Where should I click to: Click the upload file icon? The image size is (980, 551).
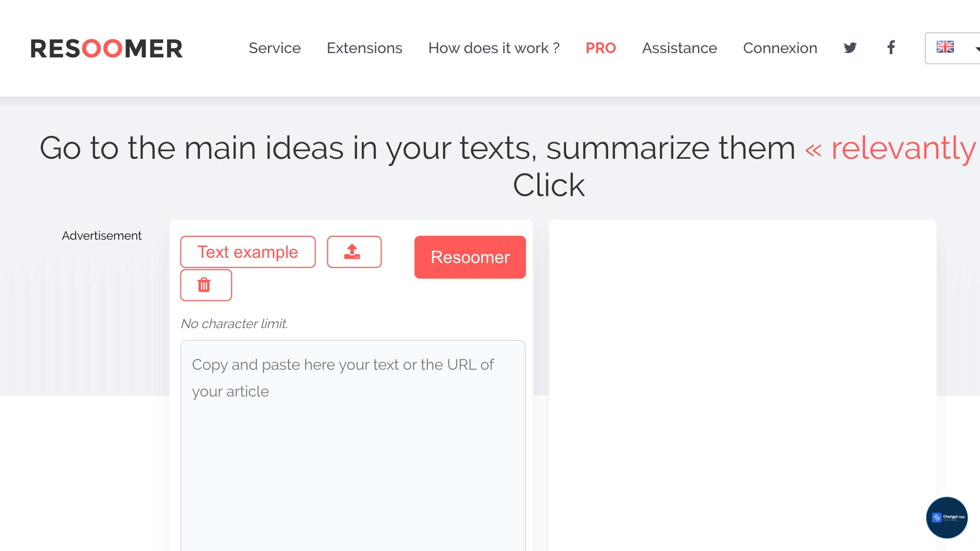(x=353, y=252)
